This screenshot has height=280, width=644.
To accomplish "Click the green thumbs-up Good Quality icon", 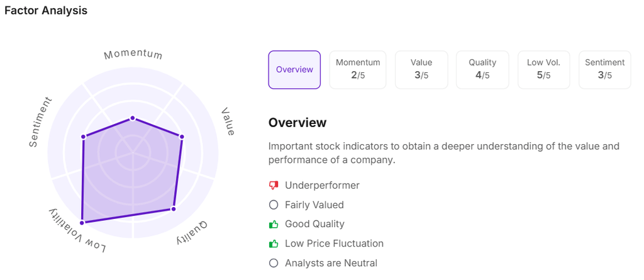I will 274,225.
